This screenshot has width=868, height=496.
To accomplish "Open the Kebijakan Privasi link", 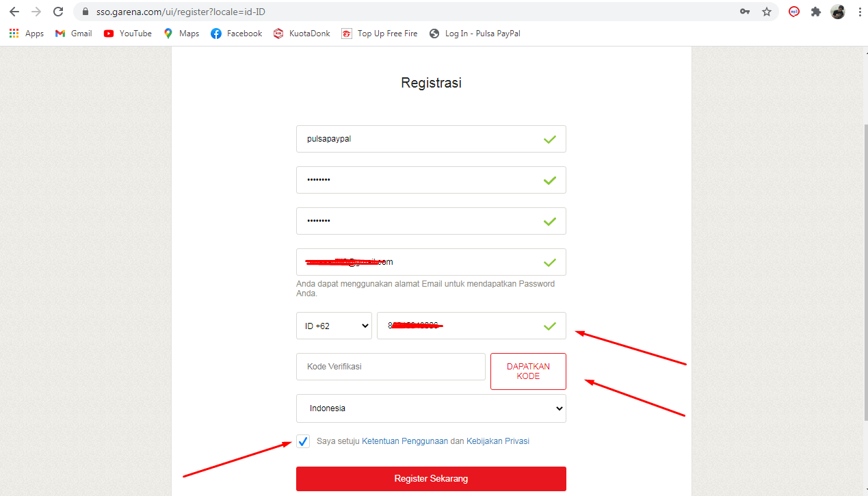I will pos(497,441).
